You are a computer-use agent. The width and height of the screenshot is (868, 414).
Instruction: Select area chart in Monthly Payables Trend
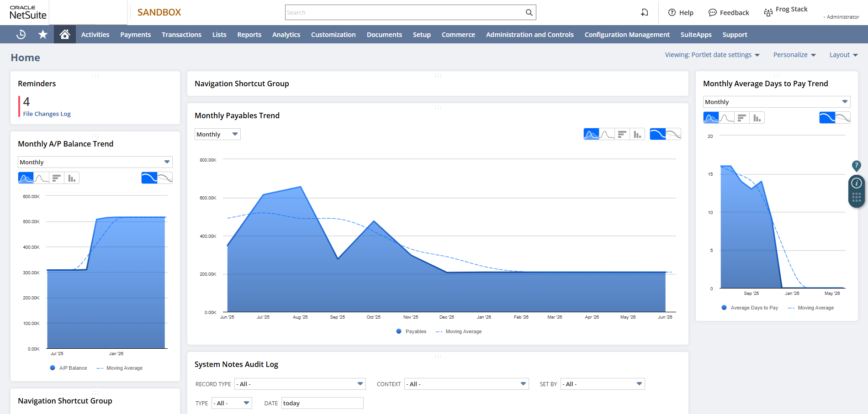[591, 134]
